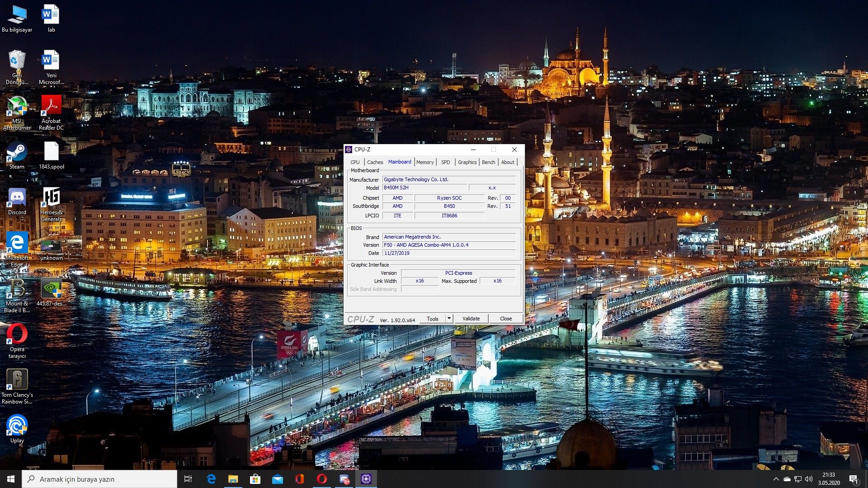
Task: Open MSI Afterburner shortcut
Action: point(17,108)
